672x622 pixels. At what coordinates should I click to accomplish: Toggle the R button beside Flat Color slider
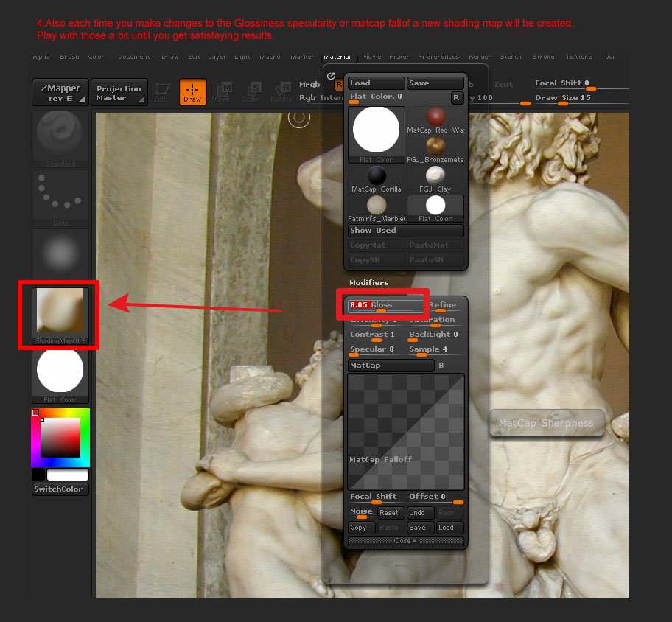456,98
